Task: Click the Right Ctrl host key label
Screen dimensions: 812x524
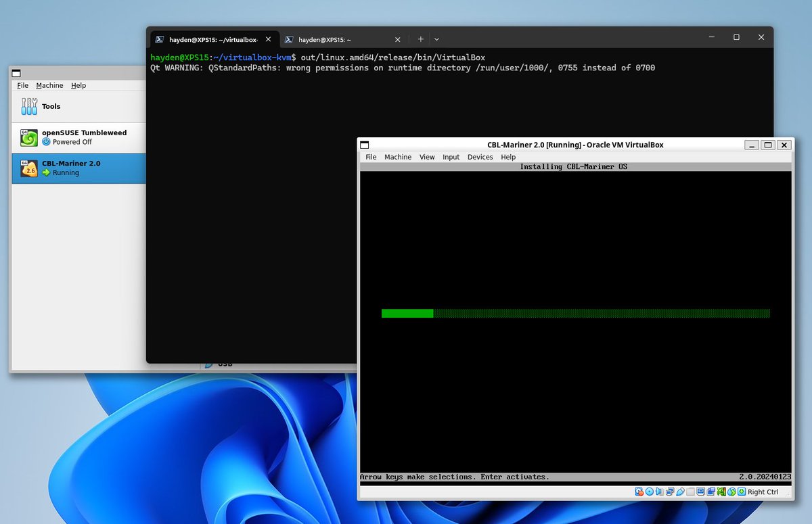Action: pyautogui.click(x=763, y=492)
